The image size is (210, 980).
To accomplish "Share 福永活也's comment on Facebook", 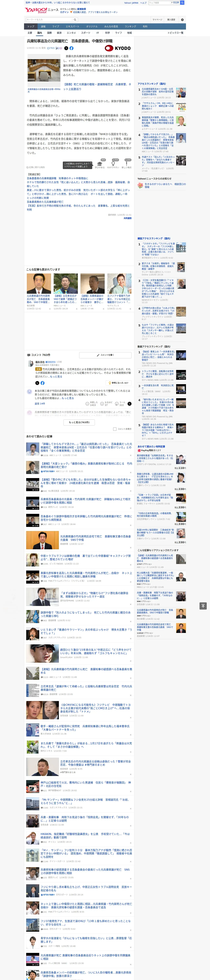I will click(x=42, y=383).
